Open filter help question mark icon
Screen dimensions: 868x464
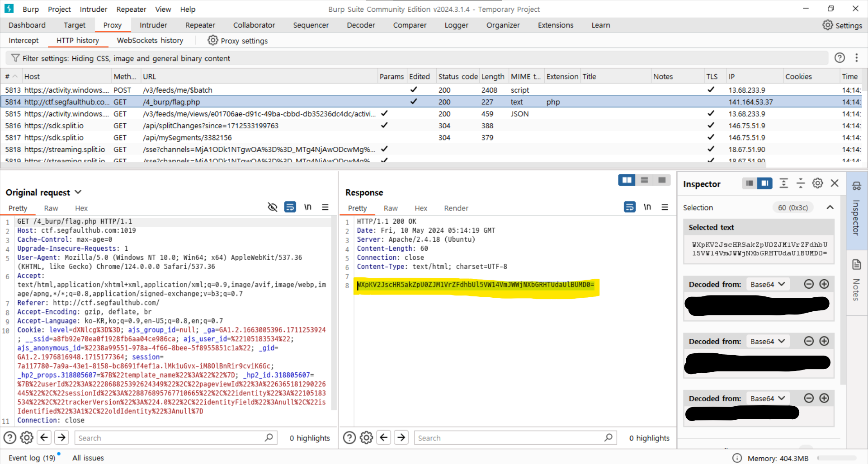(840, 58)
